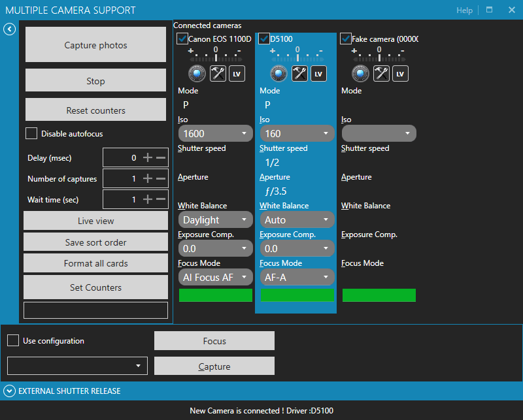Click the lens icon for Canon EOS 1100D

coord(196,73)
